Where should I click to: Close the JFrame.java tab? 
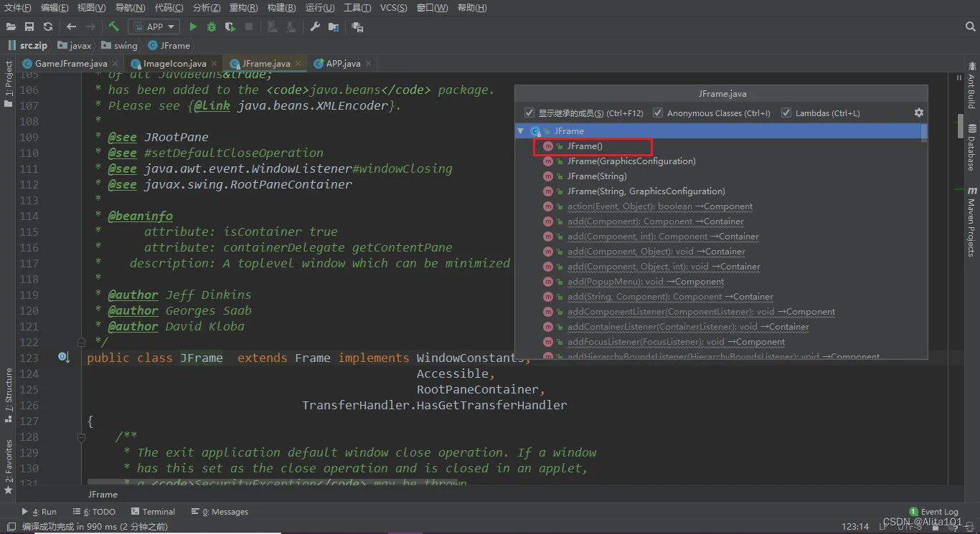tap(299, 63)
